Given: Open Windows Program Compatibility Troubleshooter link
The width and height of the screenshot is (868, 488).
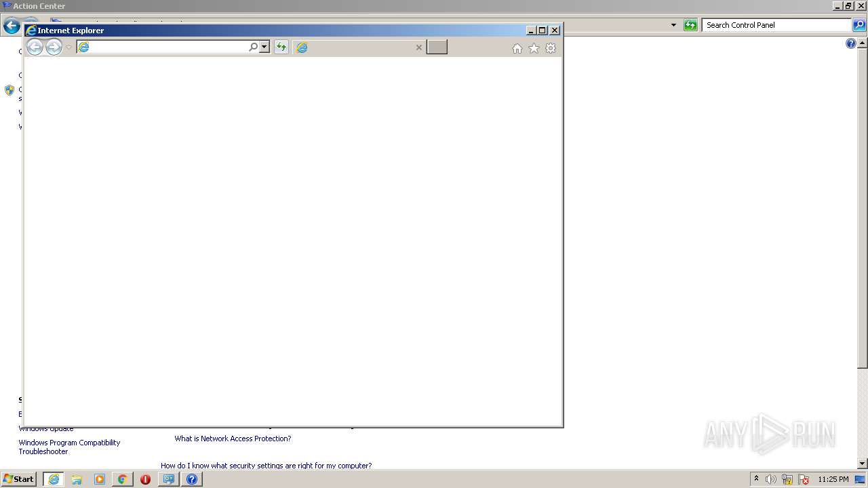Looking at the screenshot, I should tap(69, 447).
